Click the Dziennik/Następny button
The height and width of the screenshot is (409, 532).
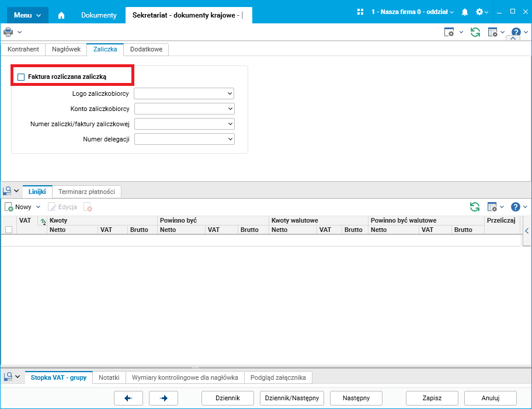[x=292, y=398]
